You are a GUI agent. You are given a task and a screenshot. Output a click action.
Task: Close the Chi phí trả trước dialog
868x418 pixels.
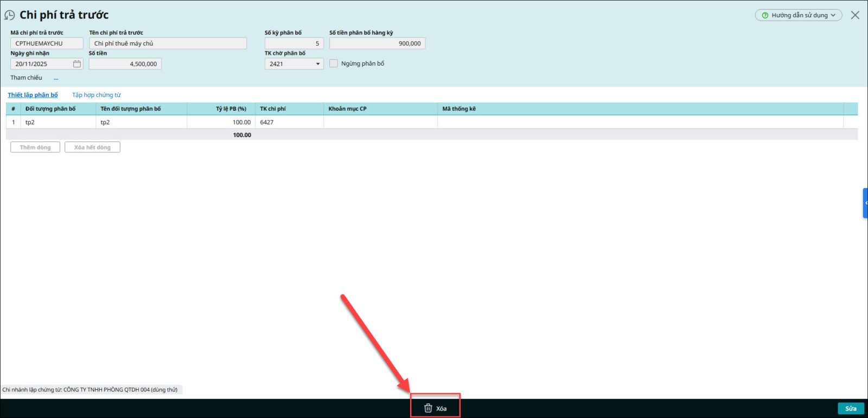[x=855, y=15]
